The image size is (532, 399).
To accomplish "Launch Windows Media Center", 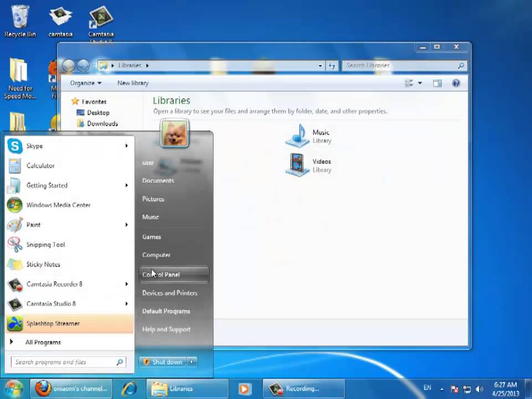I will (x=70, y=205).
